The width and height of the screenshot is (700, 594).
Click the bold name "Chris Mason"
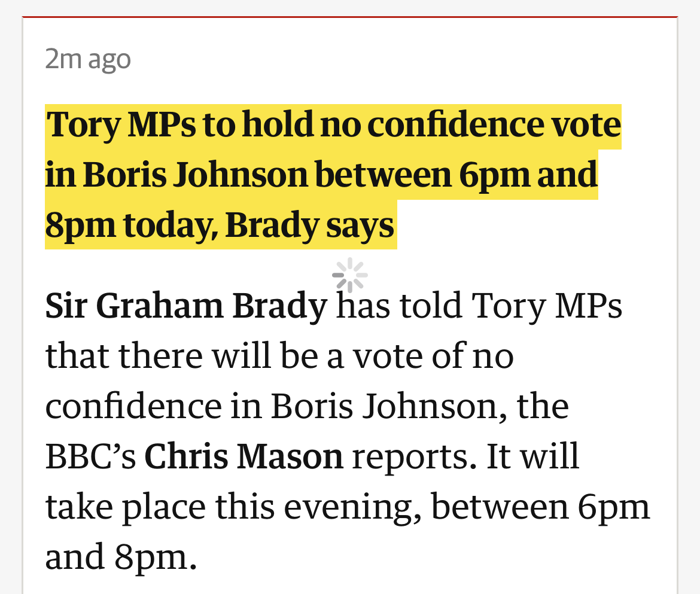point(244,457)
